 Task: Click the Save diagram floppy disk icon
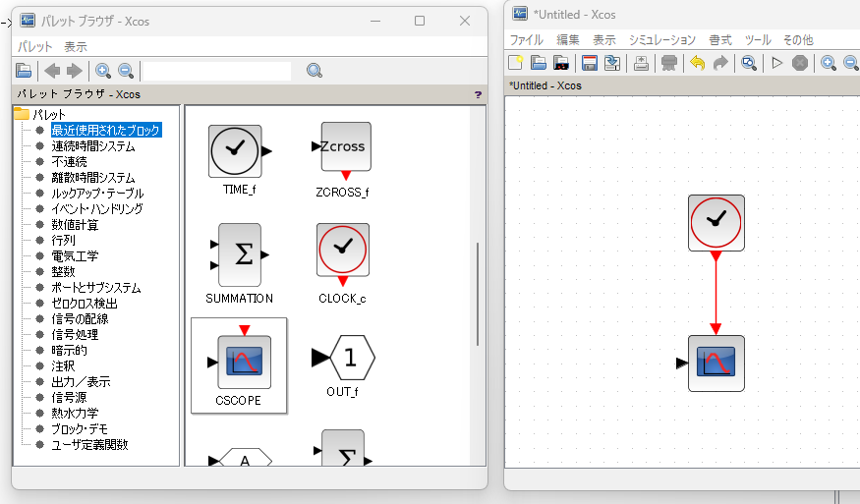[x=590, y=63]
